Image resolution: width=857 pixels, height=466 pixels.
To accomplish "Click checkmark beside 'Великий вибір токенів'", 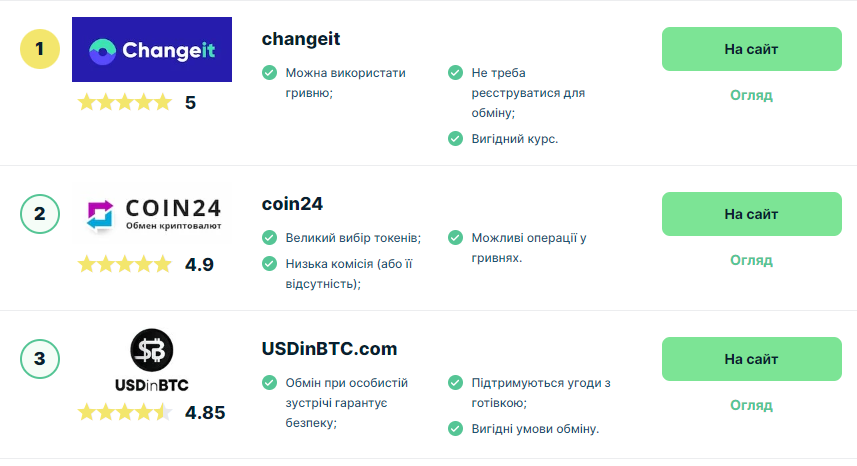I will [269, 238].
